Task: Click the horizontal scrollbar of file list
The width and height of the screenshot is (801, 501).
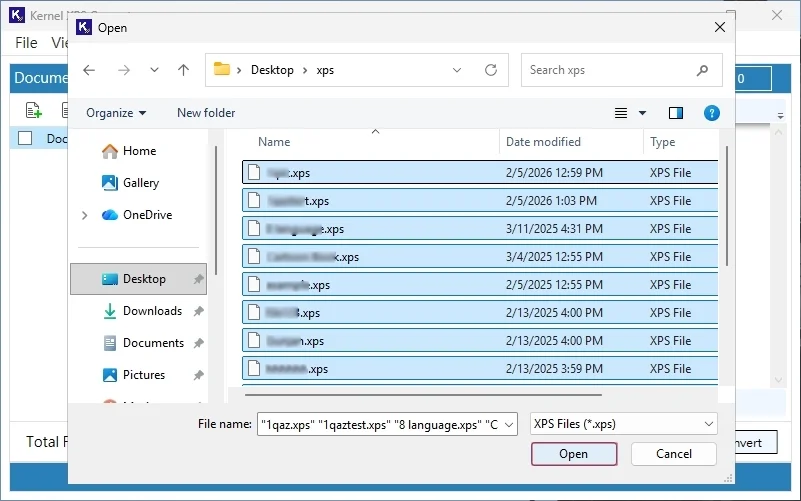Action: (423, 395)
